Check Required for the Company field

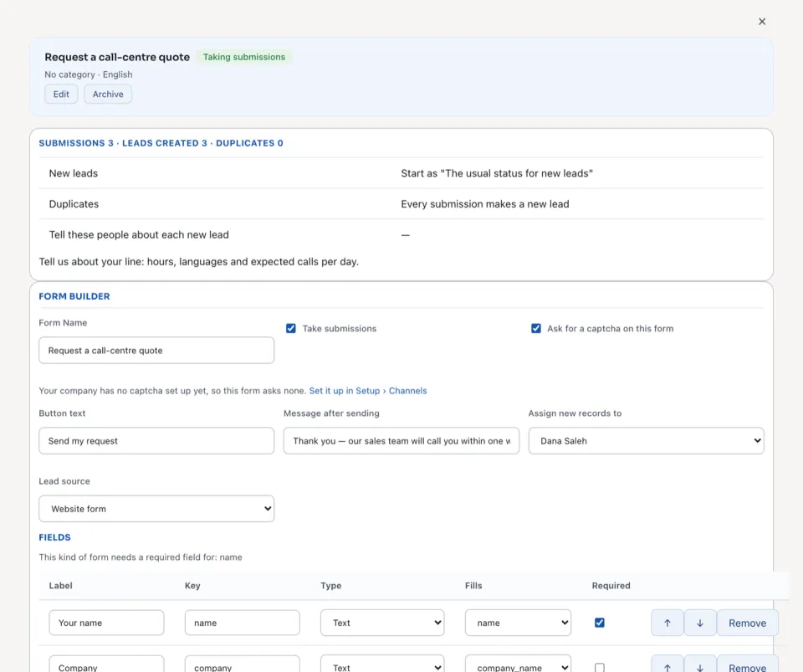(x=599, y=667)
